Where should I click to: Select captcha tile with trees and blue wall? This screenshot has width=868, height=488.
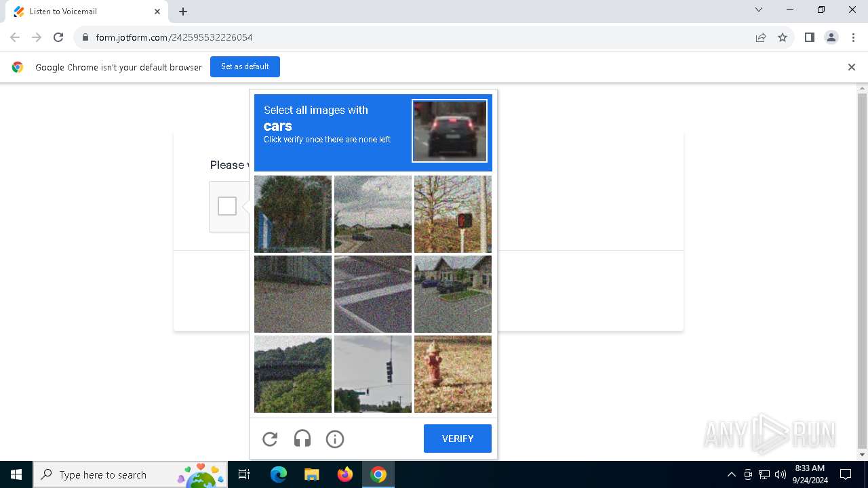293,214
